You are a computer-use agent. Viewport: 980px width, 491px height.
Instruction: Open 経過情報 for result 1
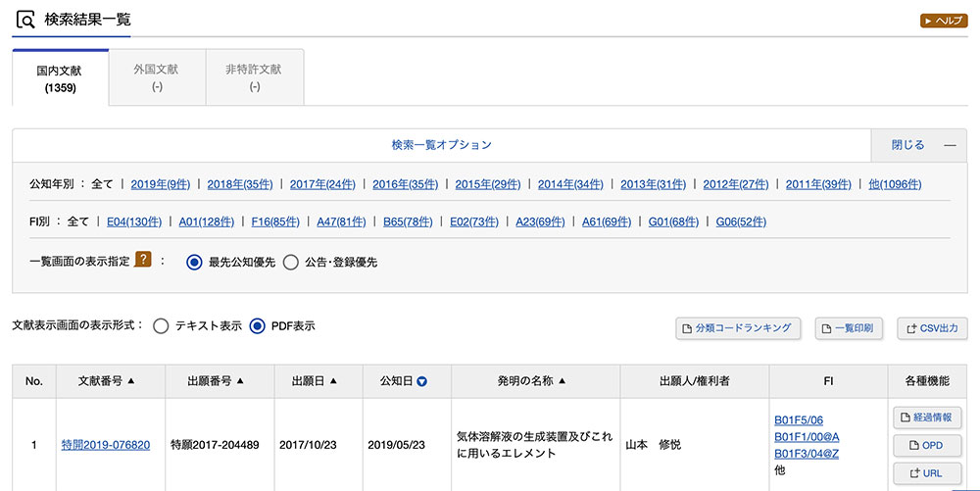pyautogui.click(x=927, y=417)
